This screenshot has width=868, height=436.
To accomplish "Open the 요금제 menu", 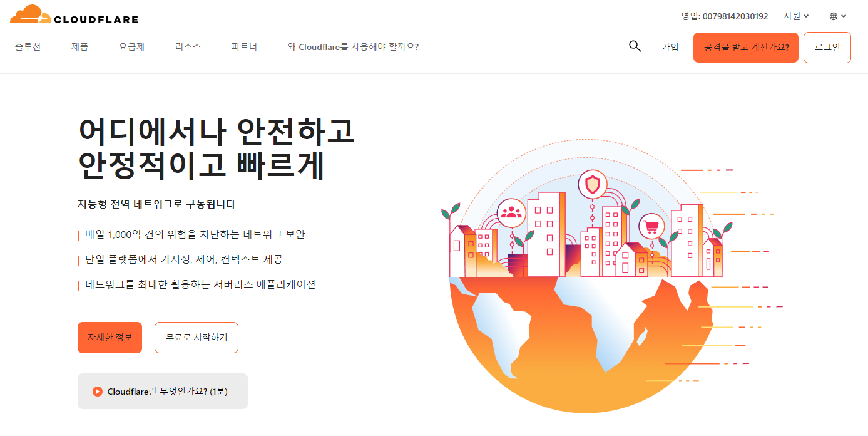I will 131,47.
